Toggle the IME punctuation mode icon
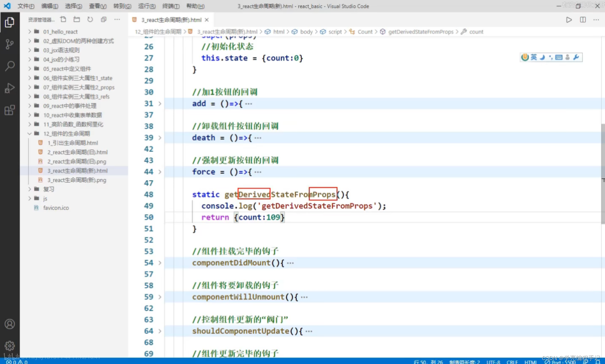605x364 pixels. (x=550, y=57)
